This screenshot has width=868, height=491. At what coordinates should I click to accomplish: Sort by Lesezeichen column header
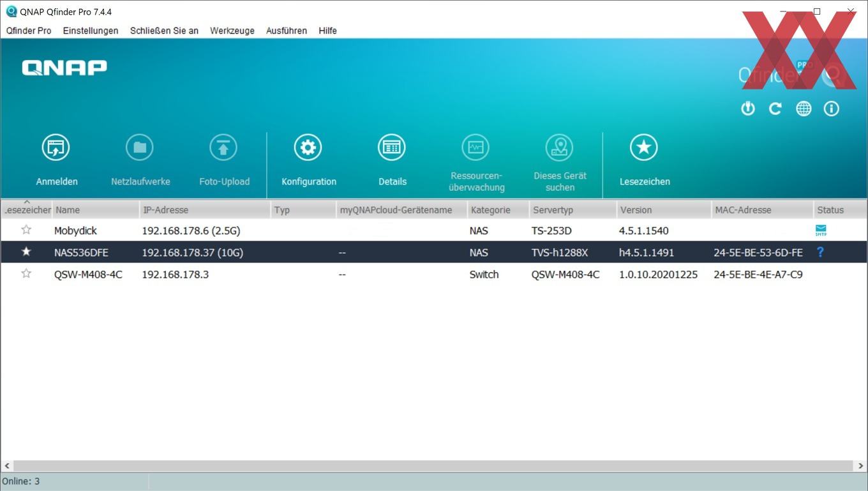(27, 209)
